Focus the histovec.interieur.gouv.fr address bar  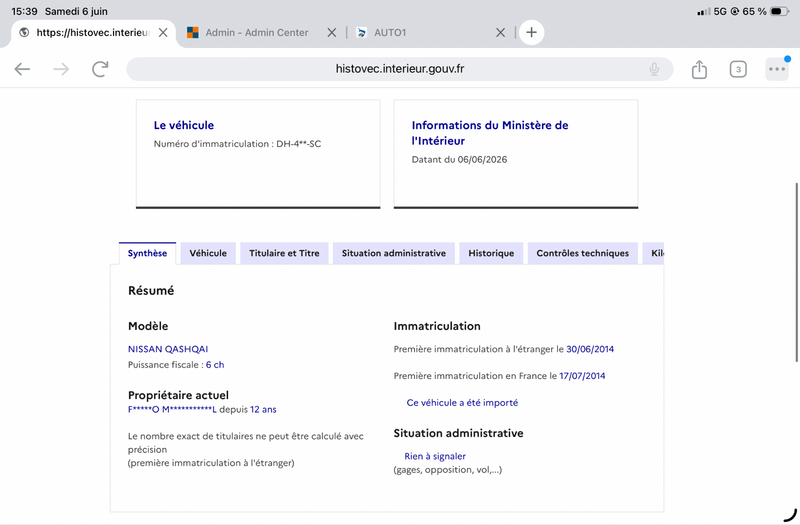tap(399, 69)
